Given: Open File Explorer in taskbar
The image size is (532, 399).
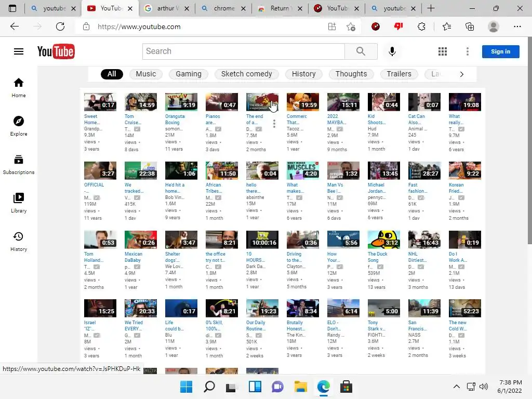Looking at the screenshot, I should (x=301, y=387).
